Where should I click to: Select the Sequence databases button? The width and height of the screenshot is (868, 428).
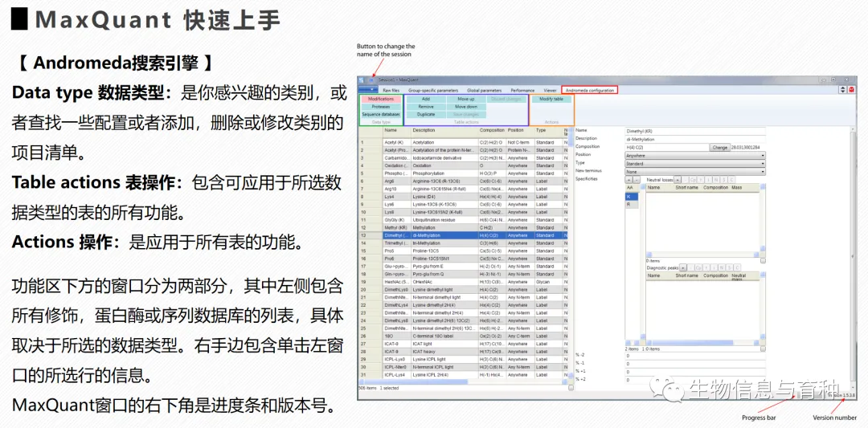(381, 115)
